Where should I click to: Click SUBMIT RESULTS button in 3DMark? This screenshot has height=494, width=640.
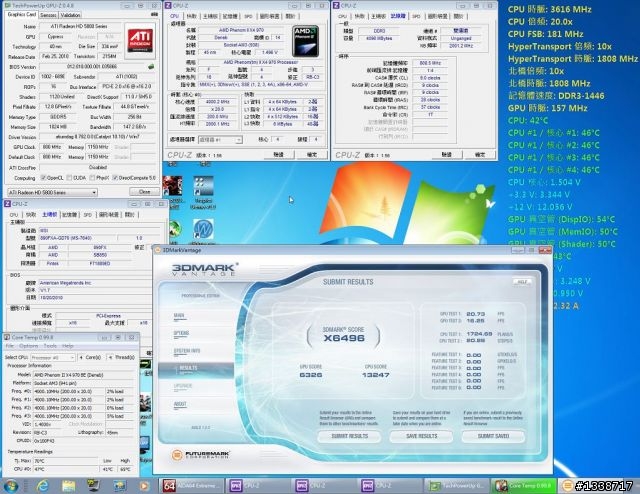pyautogui.click(x=349, y=436)
